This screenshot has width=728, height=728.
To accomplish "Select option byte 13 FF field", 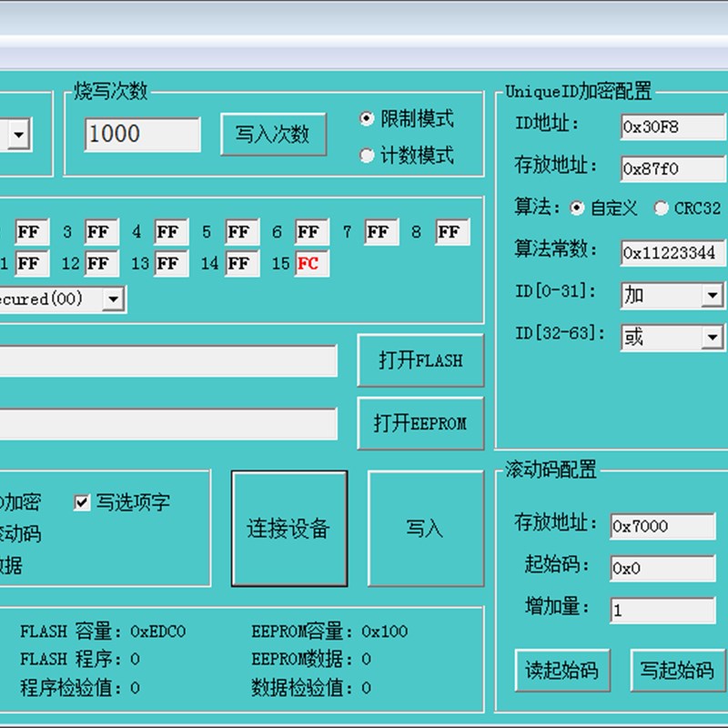I will coord(171,263).
